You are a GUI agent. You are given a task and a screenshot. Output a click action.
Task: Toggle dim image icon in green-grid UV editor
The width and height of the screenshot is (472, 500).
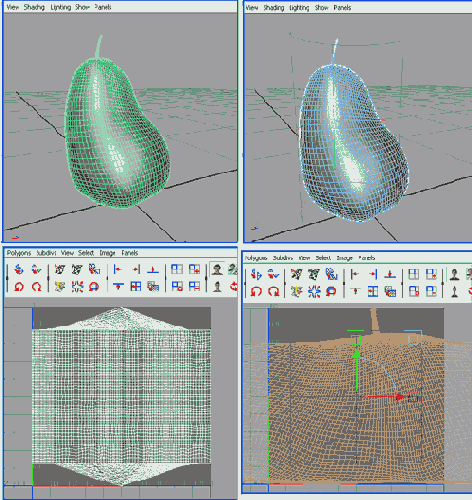(x=217, y=286)
